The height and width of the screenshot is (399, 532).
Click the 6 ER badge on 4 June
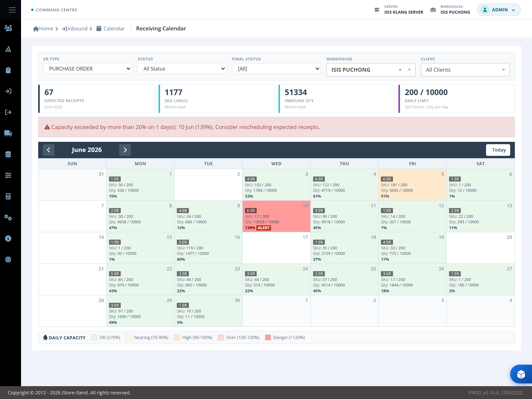tap(319, 179)
